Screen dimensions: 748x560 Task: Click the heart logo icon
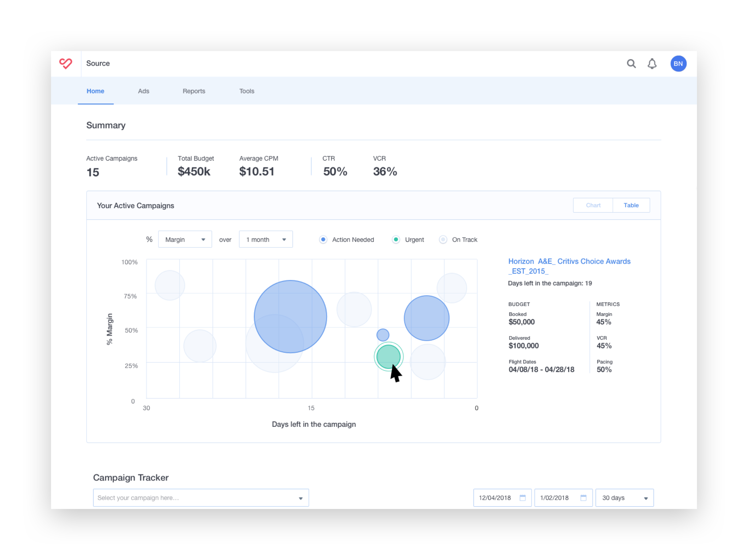coord(66,63)
